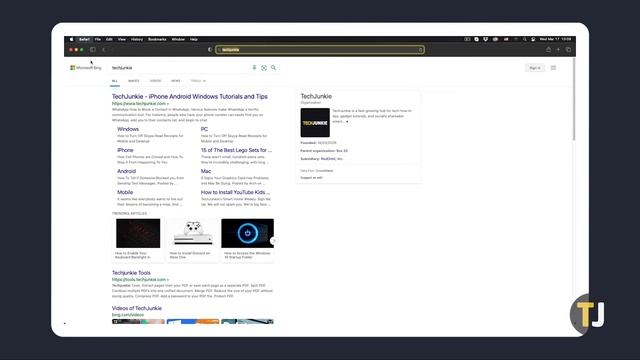The image size is (640, 360).
Task: Open the View menu
Action: (x=122, y=39)
